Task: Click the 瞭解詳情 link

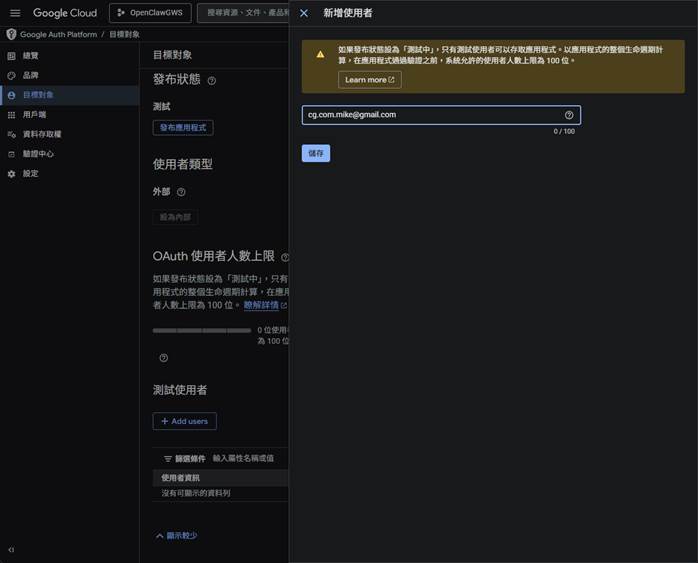Action: coord(264,305)
